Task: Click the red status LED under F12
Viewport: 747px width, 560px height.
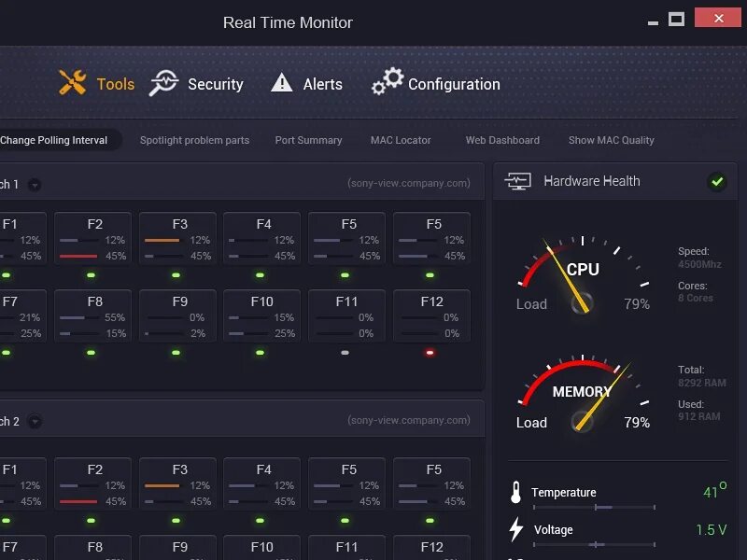Action: 430,353
